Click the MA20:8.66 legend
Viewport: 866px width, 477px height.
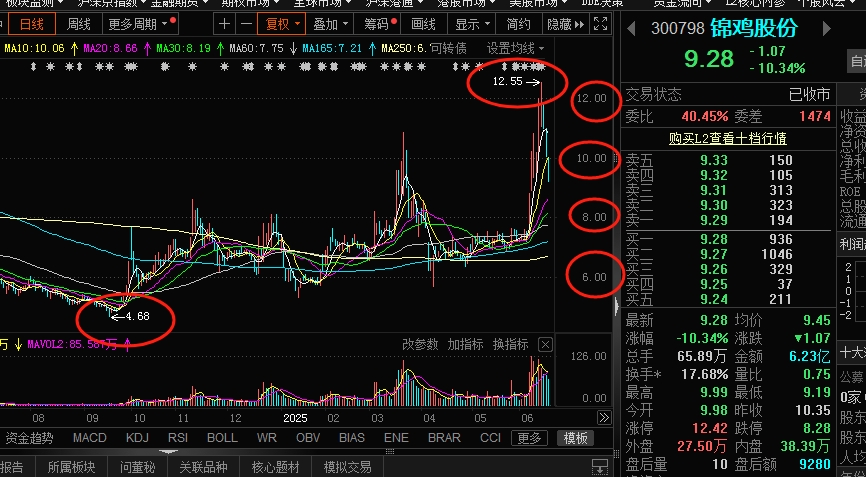110,49
